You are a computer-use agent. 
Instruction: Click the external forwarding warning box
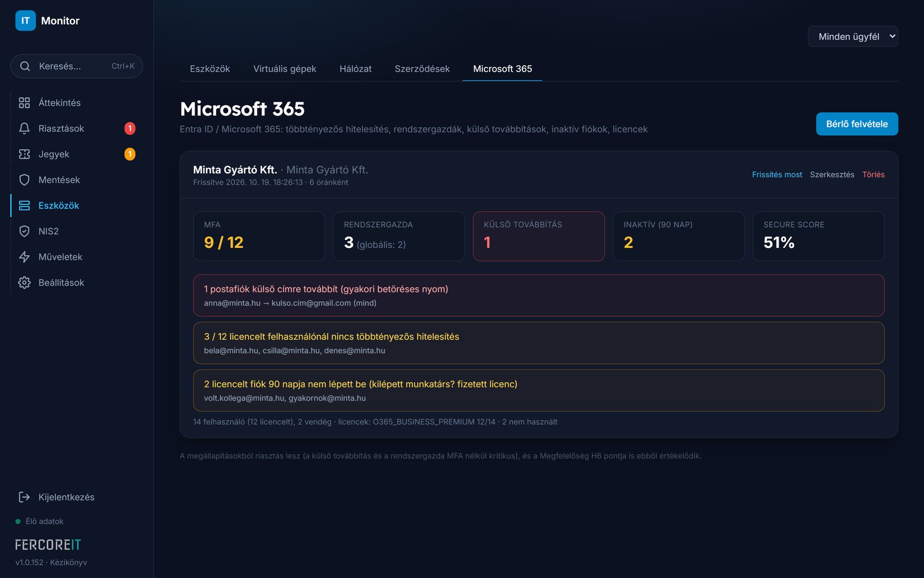(x=539, y=295)
